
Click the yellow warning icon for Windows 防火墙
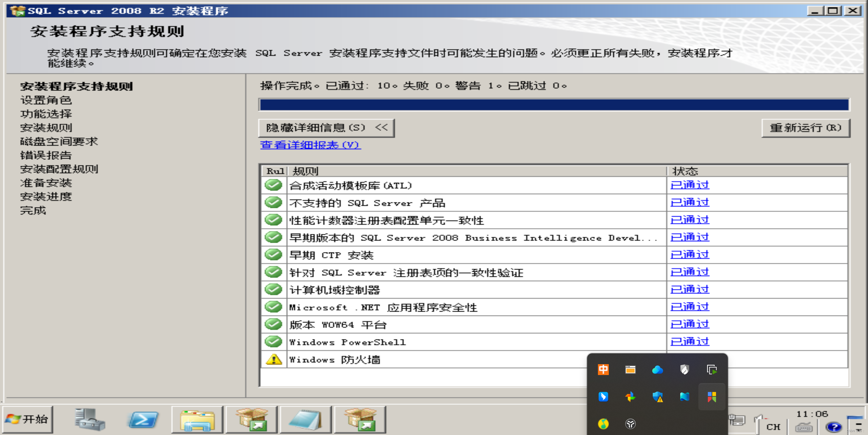[x=274, y=360]
